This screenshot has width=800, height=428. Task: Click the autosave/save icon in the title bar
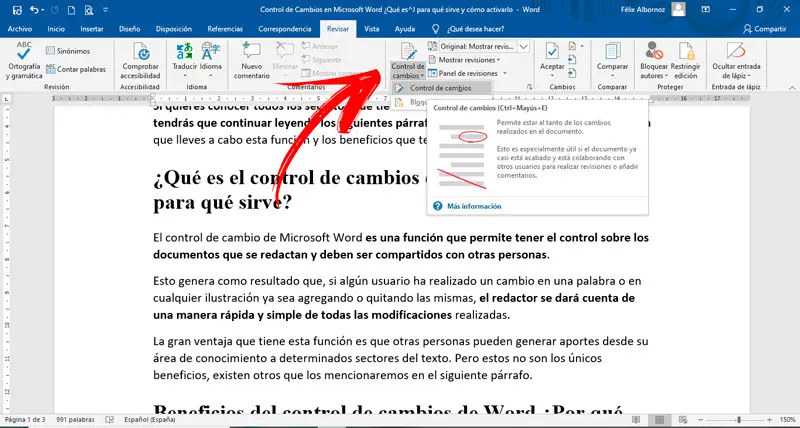point(17,9)
